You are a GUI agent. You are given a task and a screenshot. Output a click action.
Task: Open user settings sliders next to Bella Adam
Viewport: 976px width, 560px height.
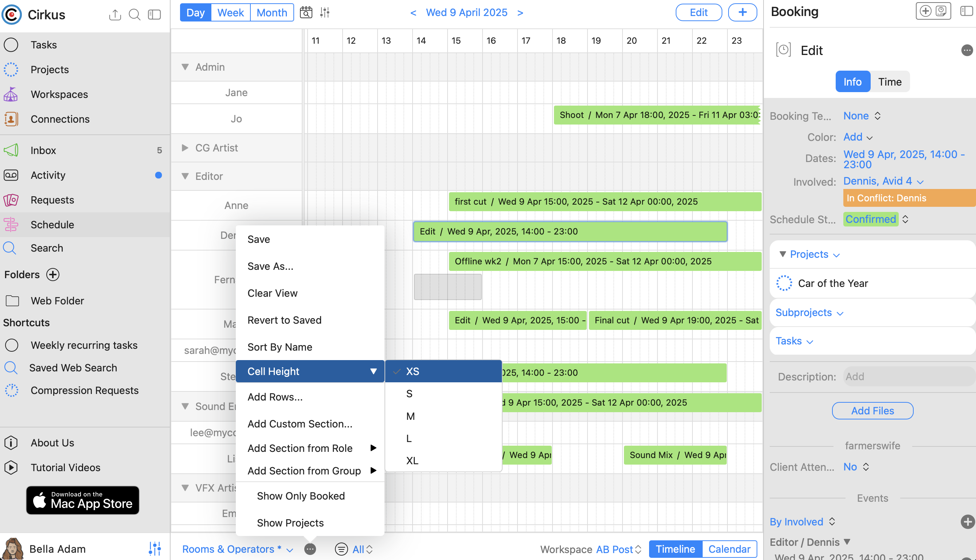pyautogui.click(x=155, y=548)
